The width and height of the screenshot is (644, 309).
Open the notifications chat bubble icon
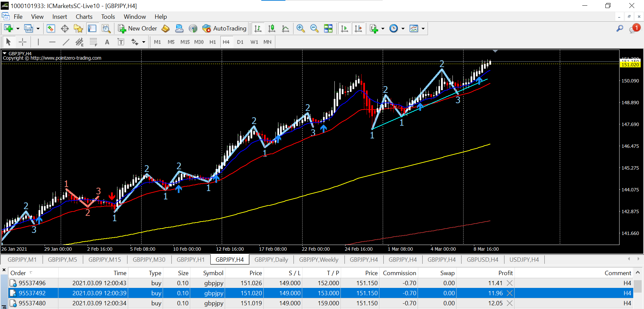[x=634, y=29]
